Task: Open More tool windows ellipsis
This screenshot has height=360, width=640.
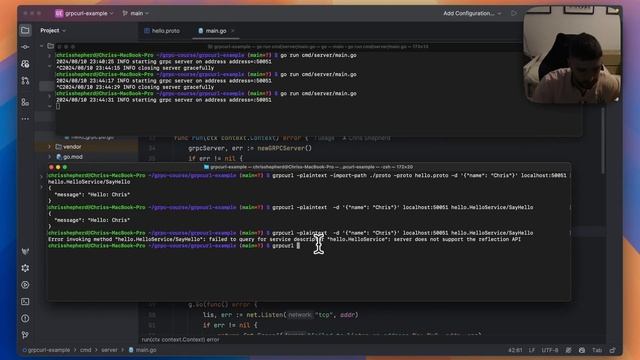Action: [25, 119]
